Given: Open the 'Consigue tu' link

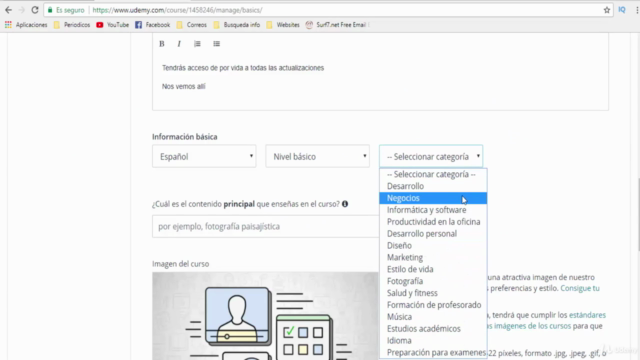Looking at the screenshot, I should (x=580, y=288).
